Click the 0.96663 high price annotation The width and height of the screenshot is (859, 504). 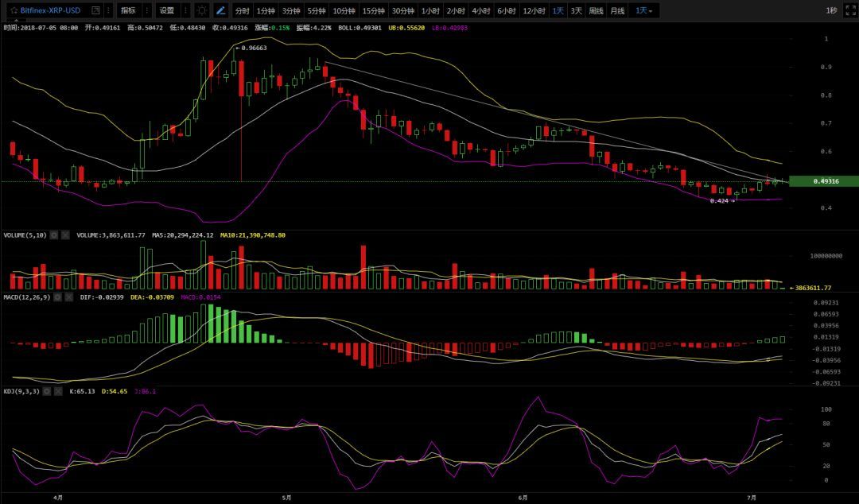pyautogui.click(x=251, y=48)
